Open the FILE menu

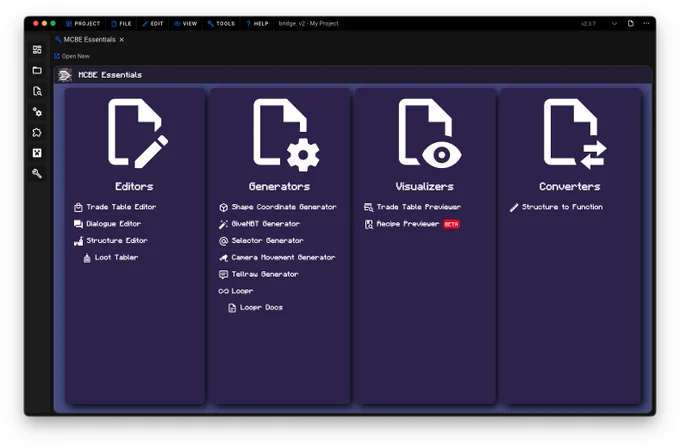click(x=121, y=23)
